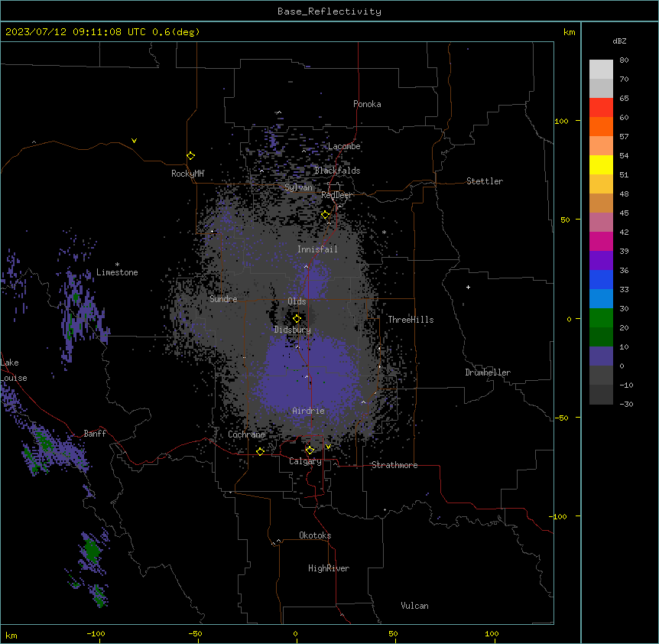Click the Calgary city label

[305, 461]
